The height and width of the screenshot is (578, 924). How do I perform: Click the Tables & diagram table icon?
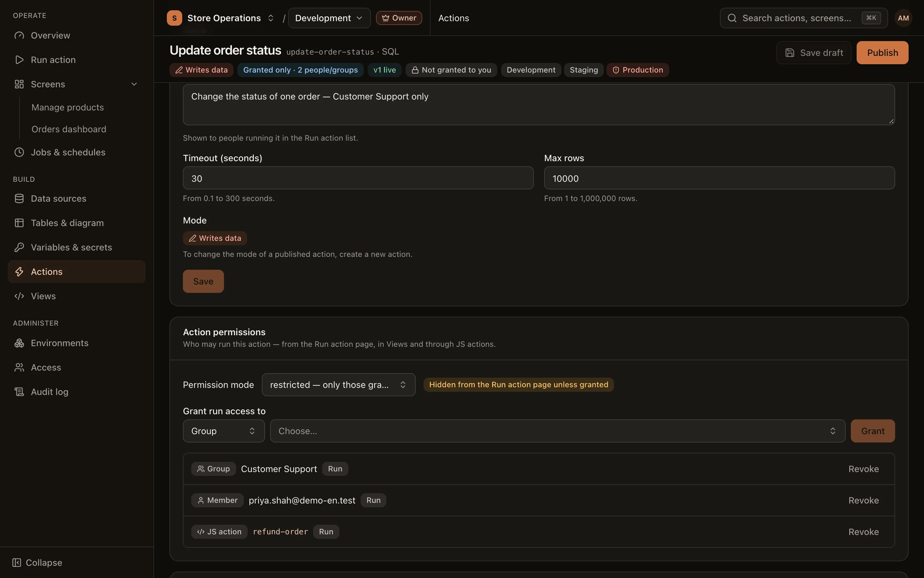click(x=19, y=223)
